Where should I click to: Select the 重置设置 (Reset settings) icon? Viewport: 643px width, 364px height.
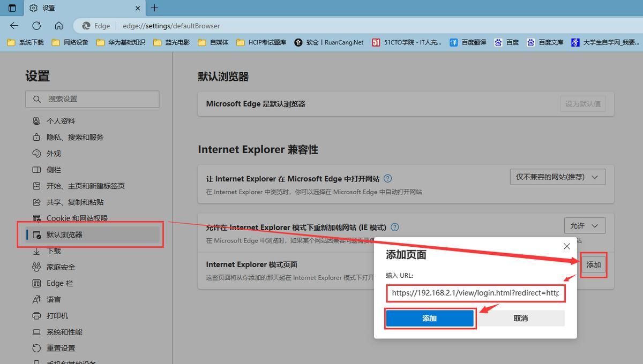tap(36, 348)
